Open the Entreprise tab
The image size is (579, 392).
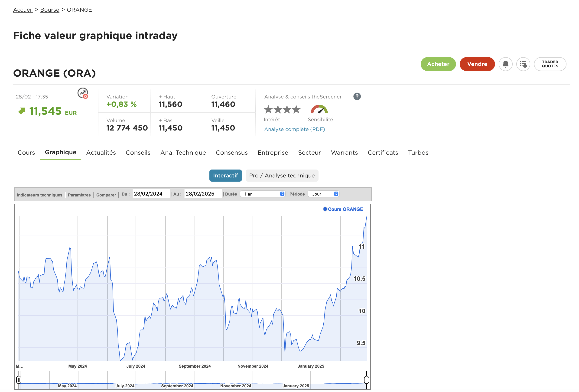[273, 153]
